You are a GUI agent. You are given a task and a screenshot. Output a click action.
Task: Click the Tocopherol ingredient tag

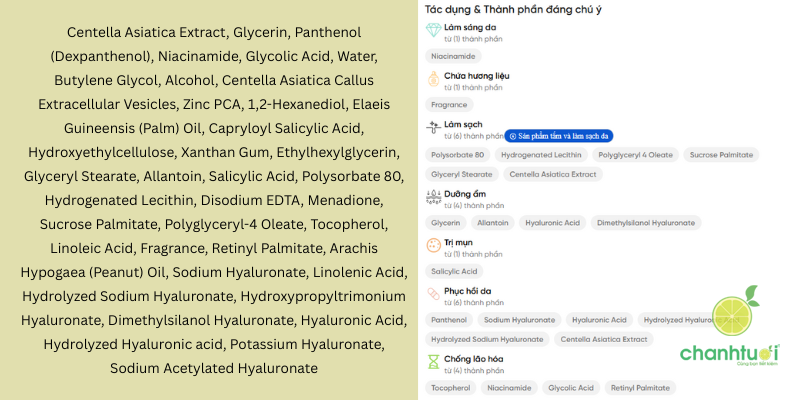[x=450, y=388]
